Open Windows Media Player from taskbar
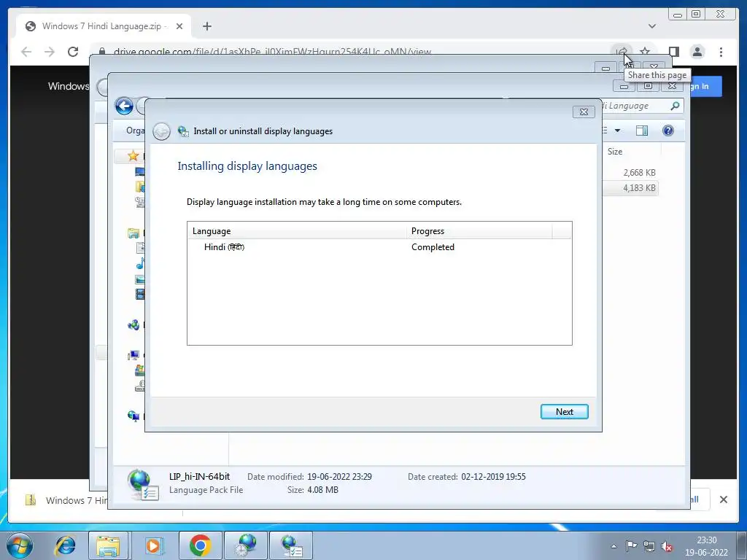Screen dimensions: 747x560 click(153, 545)
